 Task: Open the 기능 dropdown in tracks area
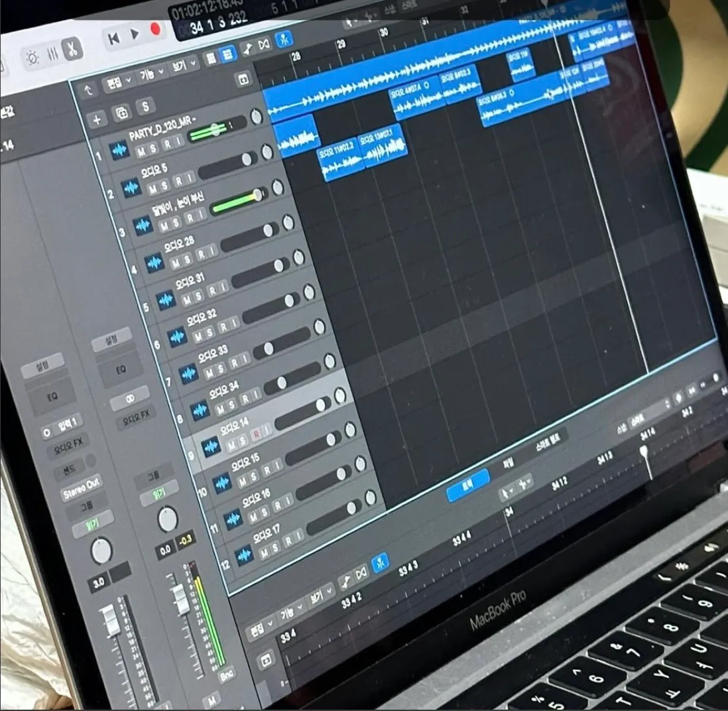point(149,75)
